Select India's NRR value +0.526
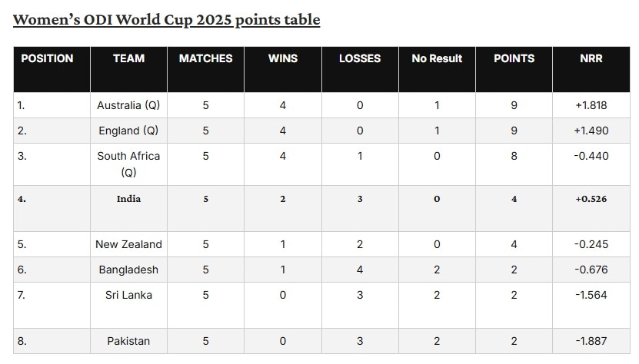This screenshot has height=364, width=639. click(591, 199)
